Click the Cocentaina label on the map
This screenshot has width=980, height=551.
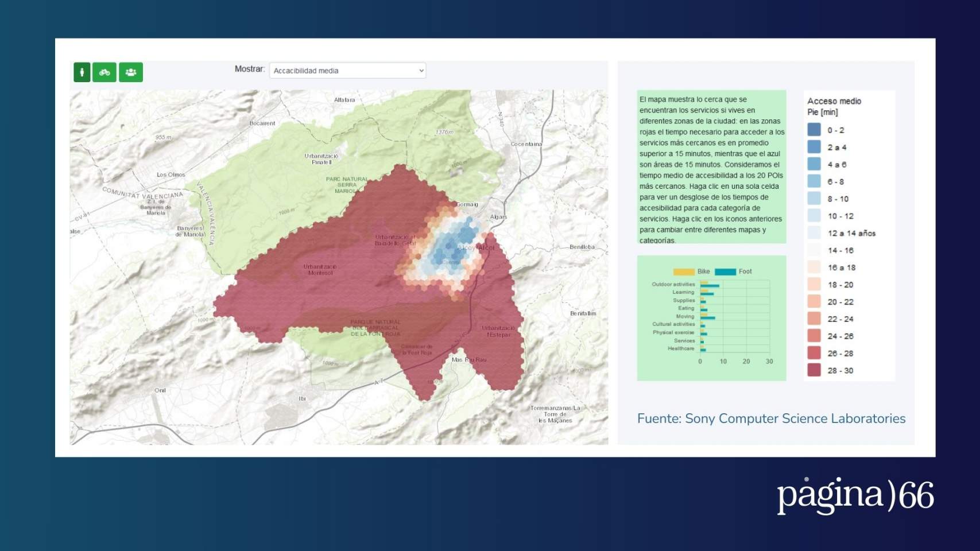click(x=526, y=144)
